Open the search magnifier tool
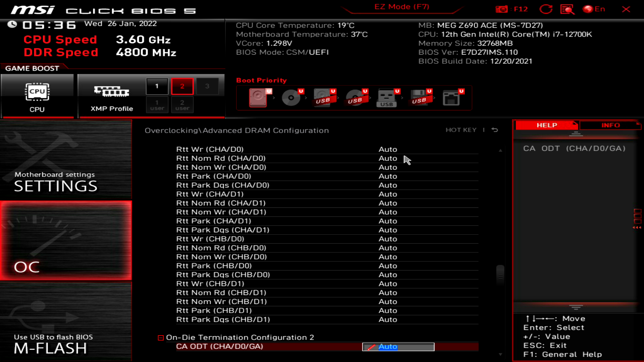Viewport: 644px width, 362px height. (567, 9)
